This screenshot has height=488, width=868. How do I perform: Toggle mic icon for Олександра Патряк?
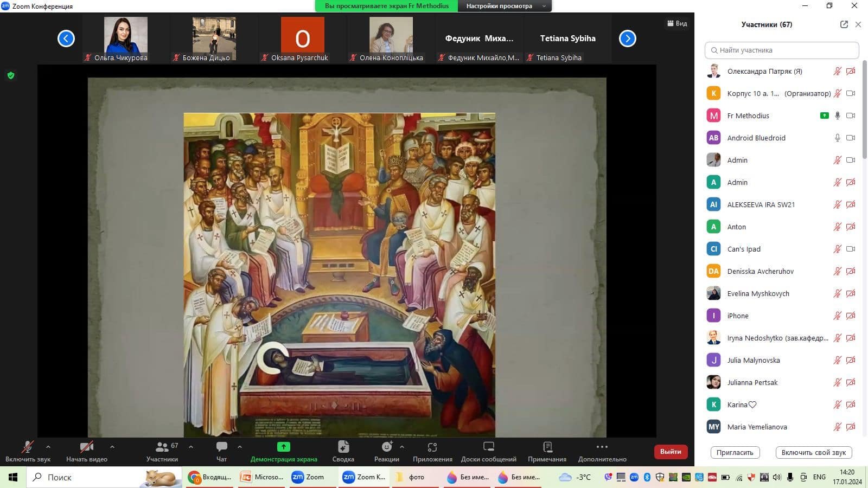838,71
